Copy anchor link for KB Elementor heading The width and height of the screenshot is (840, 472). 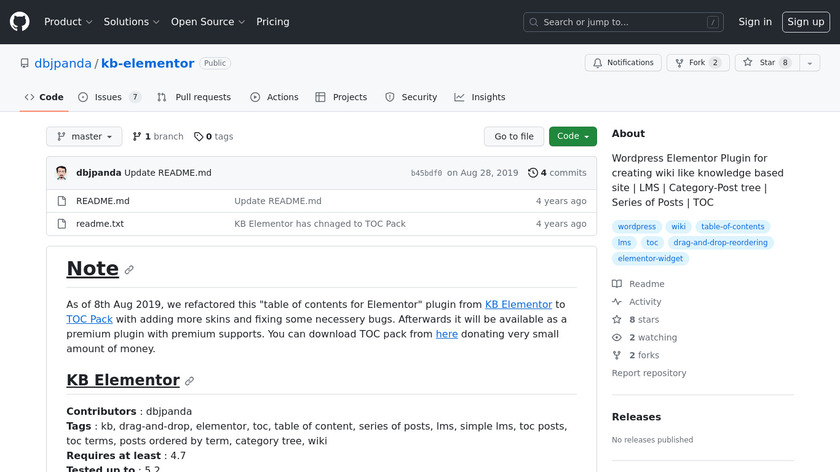189,381
